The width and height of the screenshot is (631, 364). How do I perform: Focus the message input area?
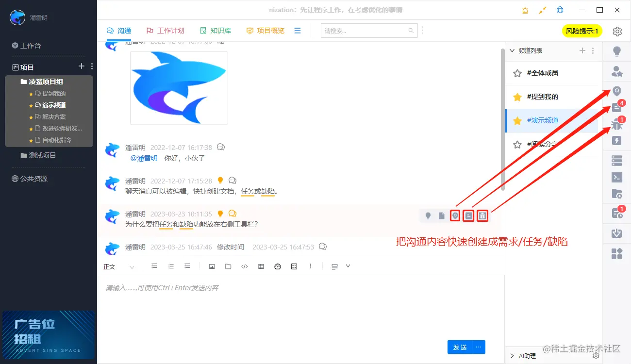(x=300, y=306)
